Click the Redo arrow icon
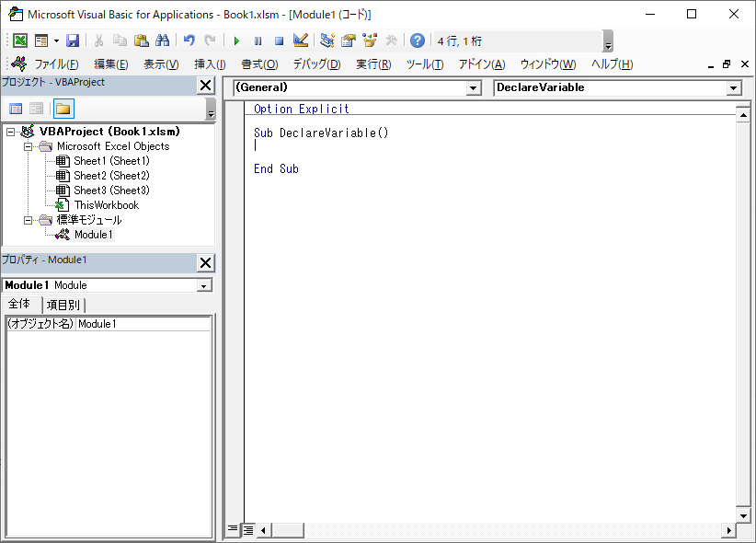756x543 pixels. pos(210,40)
